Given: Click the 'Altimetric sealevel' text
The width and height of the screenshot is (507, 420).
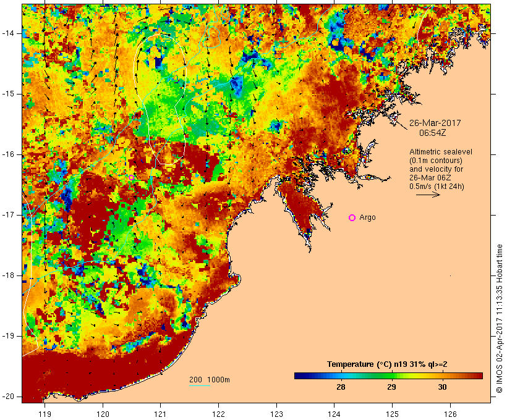Looking at the screenshot, I should pyautogui.click(x=441, y=152).
